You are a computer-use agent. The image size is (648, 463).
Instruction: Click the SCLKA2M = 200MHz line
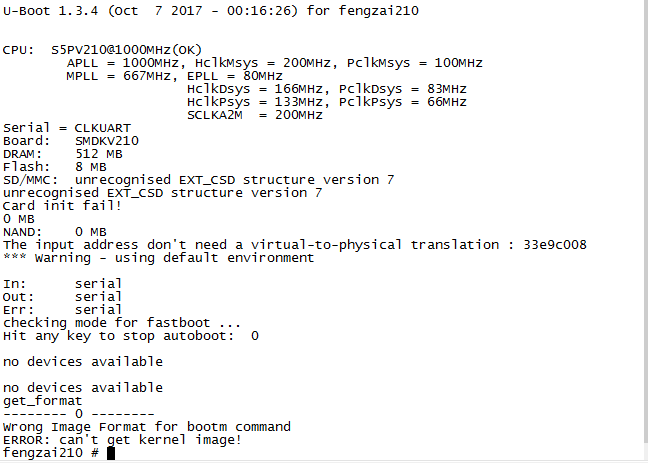tap(255, 115)
